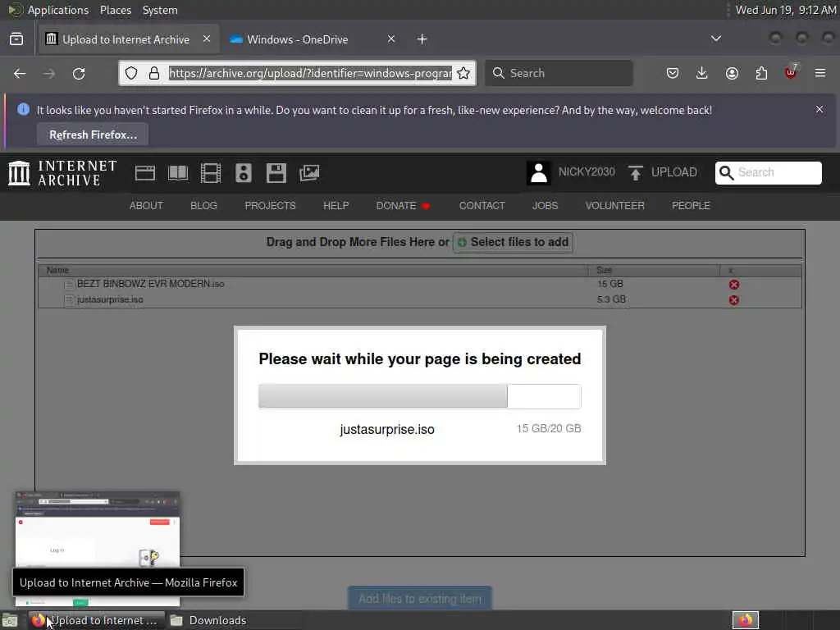Close the Windows - OneDrive tab

391,39
